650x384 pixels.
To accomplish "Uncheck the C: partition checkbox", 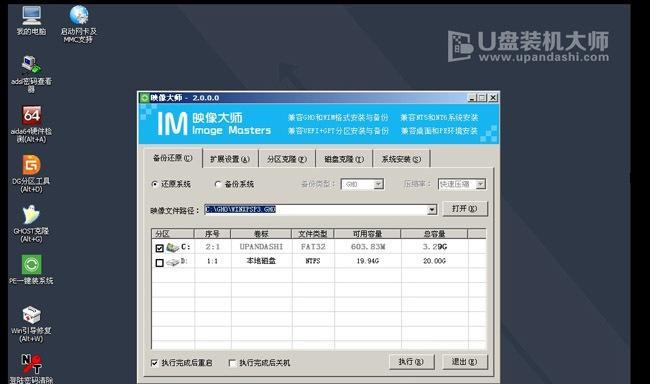I will (x=160, y=248).
